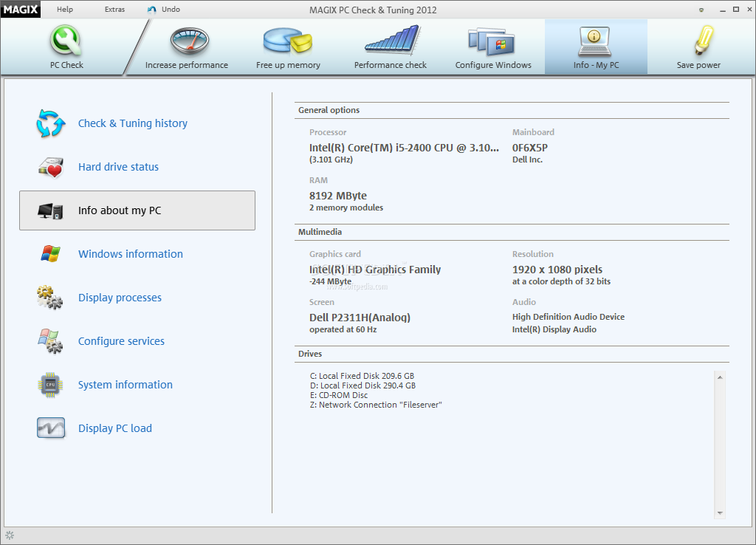Open the Hard drive status link
Viewport: 756px width, 545px height.
point(118,167)
